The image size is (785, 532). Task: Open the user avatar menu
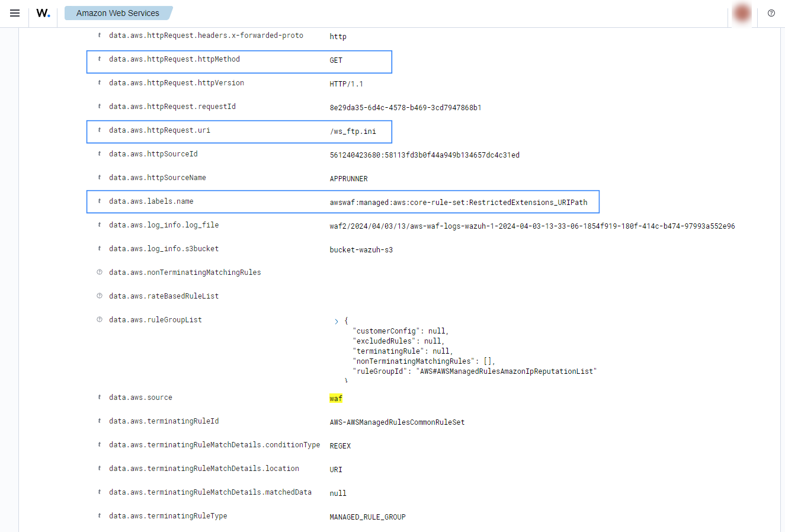742,13
